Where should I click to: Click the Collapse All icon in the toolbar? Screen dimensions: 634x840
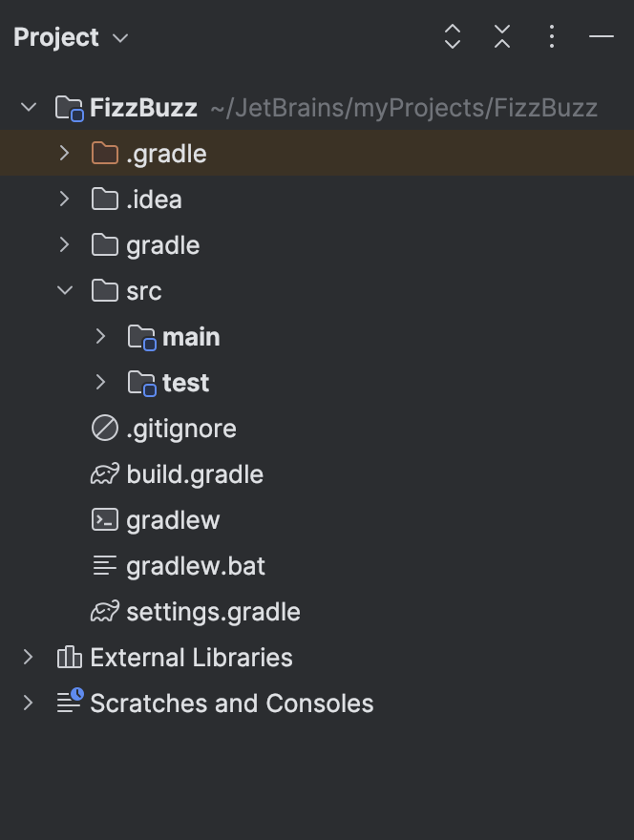tap(501, 37)
